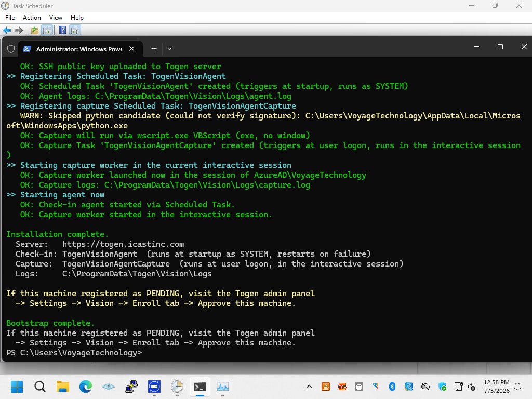Click the red CCU tray icon
The height and width of the screenshot is (399, 532).
coord(342,387)
